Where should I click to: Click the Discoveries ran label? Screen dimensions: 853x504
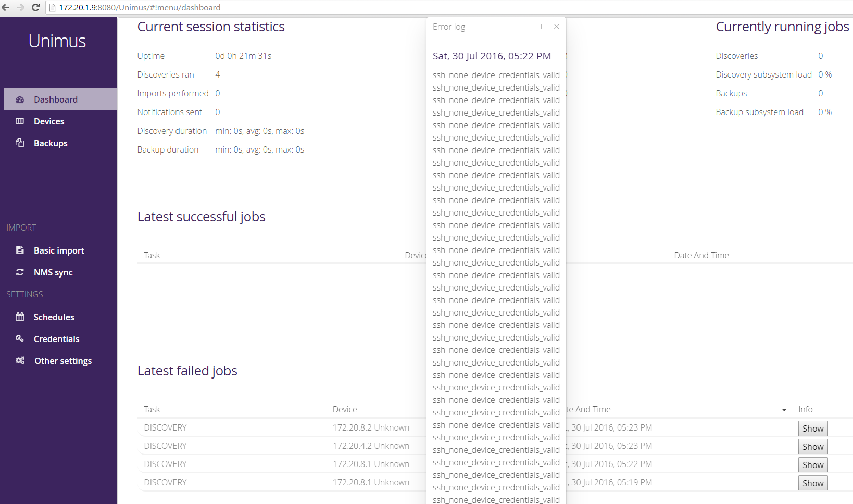(166, 74)
